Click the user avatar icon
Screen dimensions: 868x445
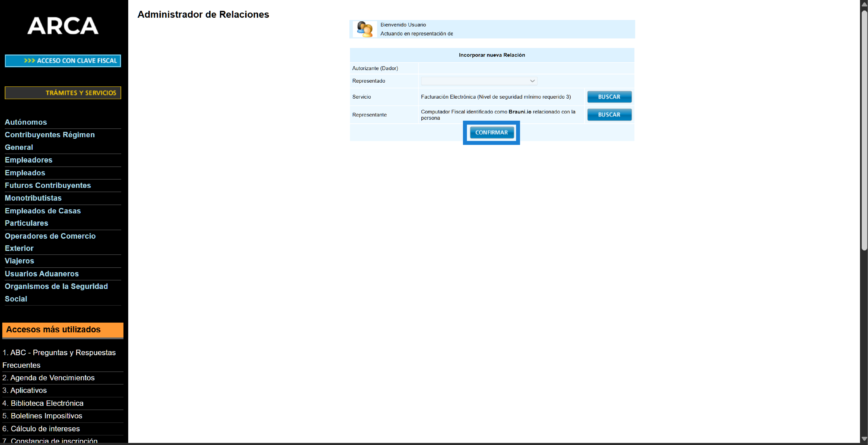(365, 29)
